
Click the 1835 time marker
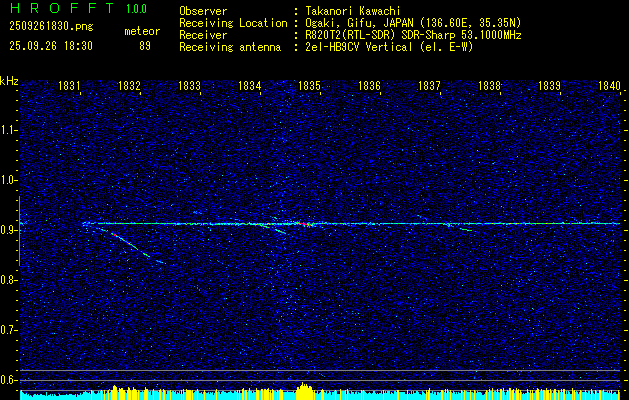pos(309,85)
